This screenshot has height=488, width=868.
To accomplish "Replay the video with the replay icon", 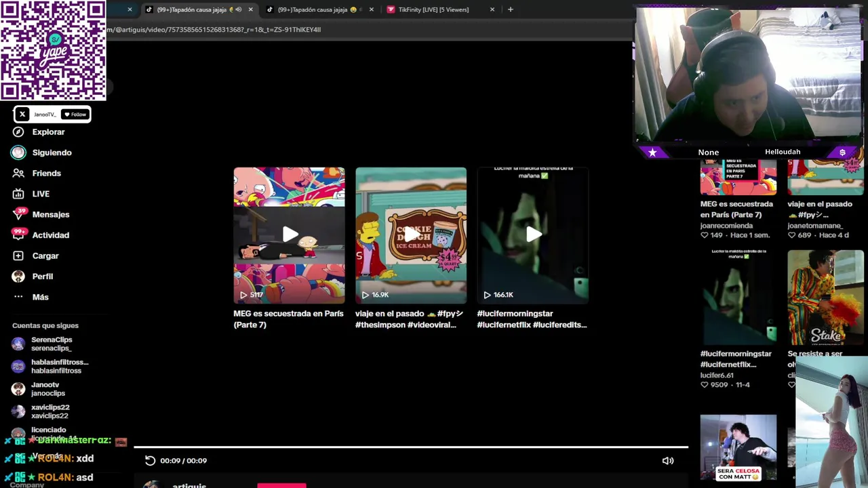I will click(x=150, y=461).
